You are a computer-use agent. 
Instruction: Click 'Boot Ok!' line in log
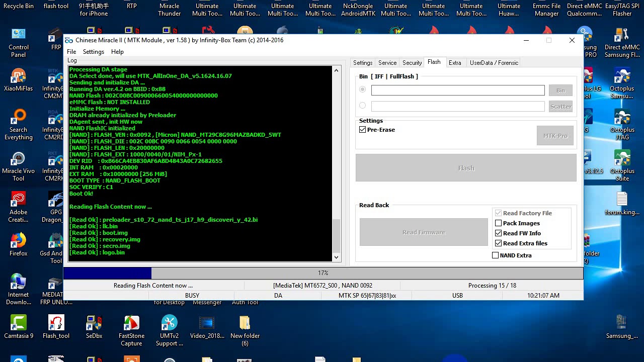click(81, 194)
